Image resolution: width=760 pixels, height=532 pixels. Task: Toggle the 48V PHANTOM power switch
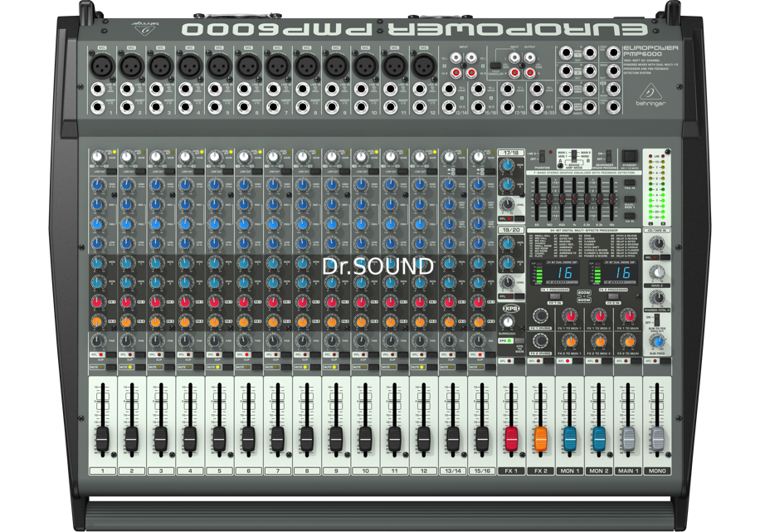point(543,156)
